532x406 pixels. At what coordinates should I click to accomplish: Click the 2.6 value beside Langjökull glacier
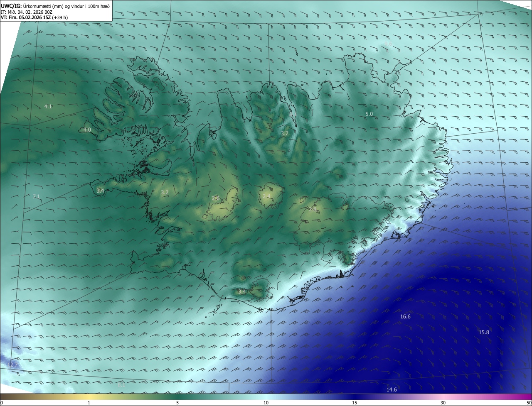tap(216, 198)
